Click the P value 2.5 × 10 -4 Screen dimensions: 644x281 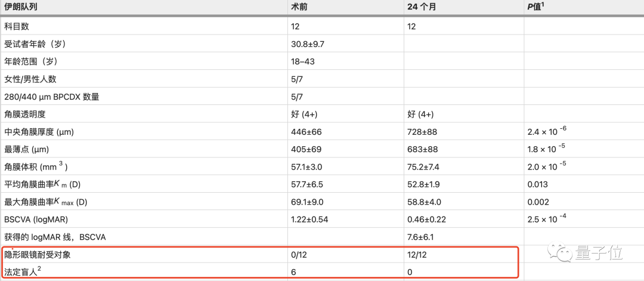coord(547,220)
